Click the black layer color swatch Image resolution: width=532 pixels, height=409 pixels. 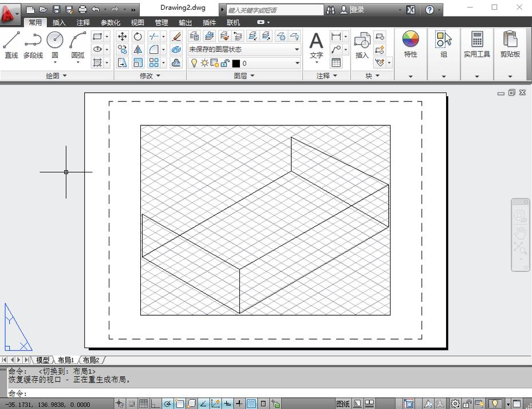pyautogui.click(x=236, y=64)
